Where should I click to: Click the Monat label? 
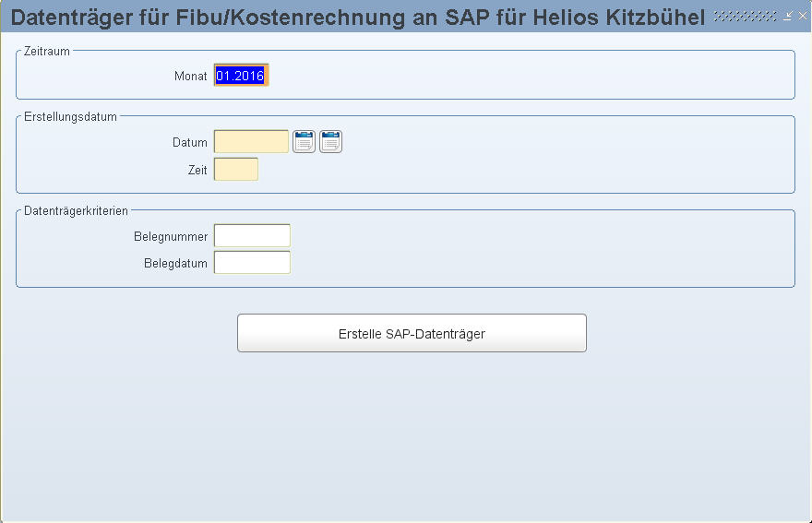coord(191,77)
